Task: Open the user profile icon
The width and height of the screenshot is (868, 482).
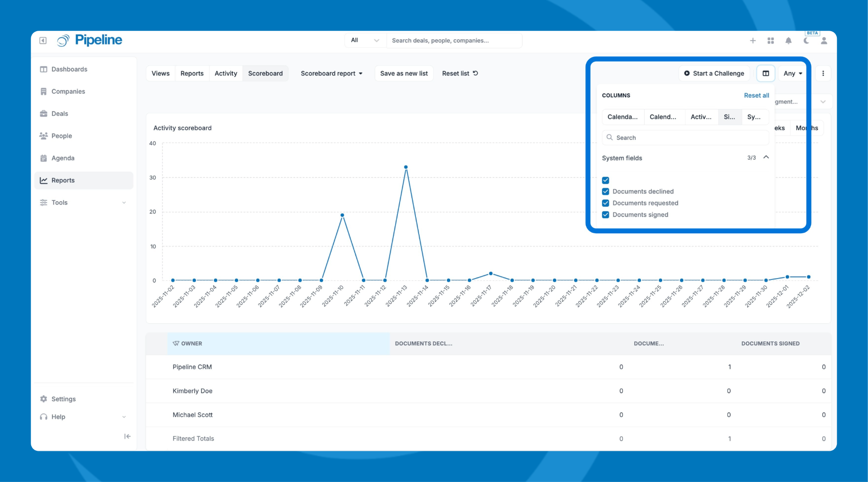Action: (824, 41)
